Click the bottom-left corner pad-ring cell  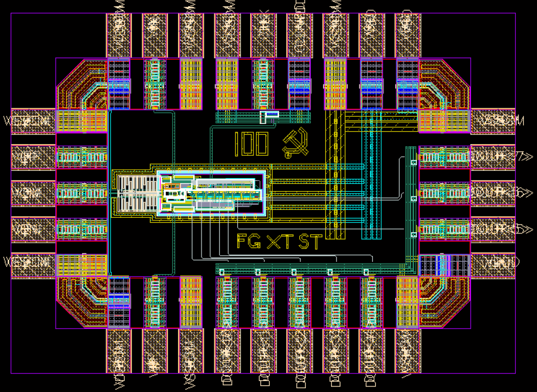(82, 302)
